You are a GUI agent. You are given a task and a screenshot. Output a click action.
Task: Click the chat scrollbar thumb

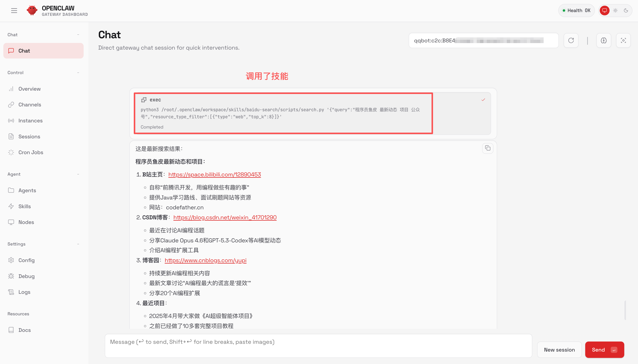tap(625, 310)
